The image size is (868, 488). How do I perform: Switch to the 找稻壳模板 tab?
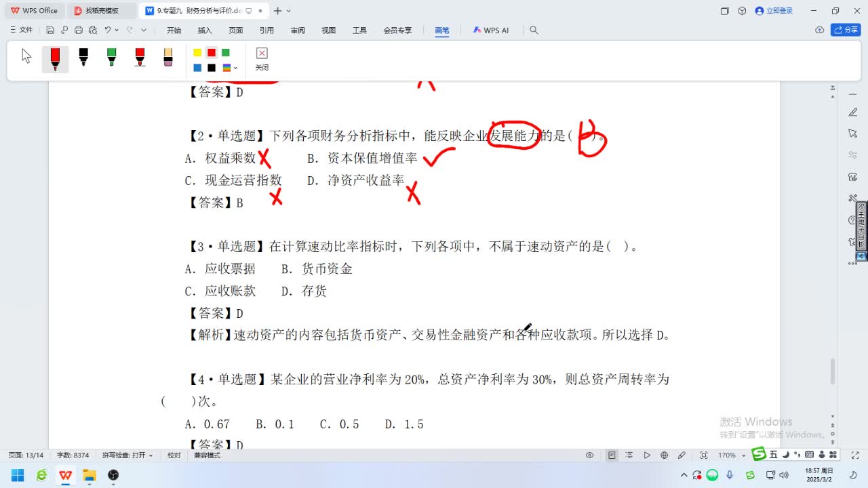[x=102, y=11]
